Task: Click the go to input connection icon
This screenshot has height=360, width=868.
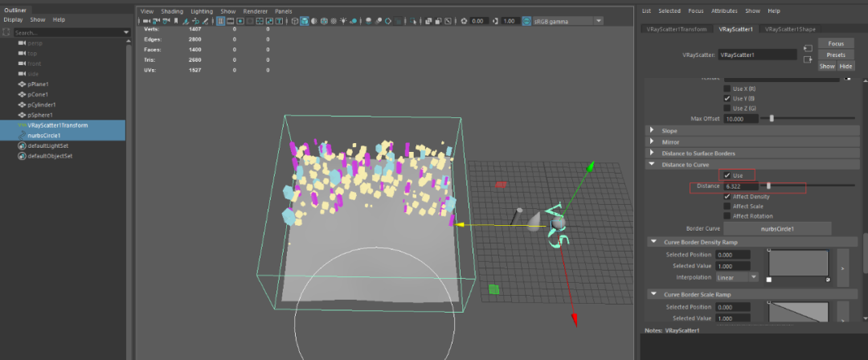Action: click(807, 49)
